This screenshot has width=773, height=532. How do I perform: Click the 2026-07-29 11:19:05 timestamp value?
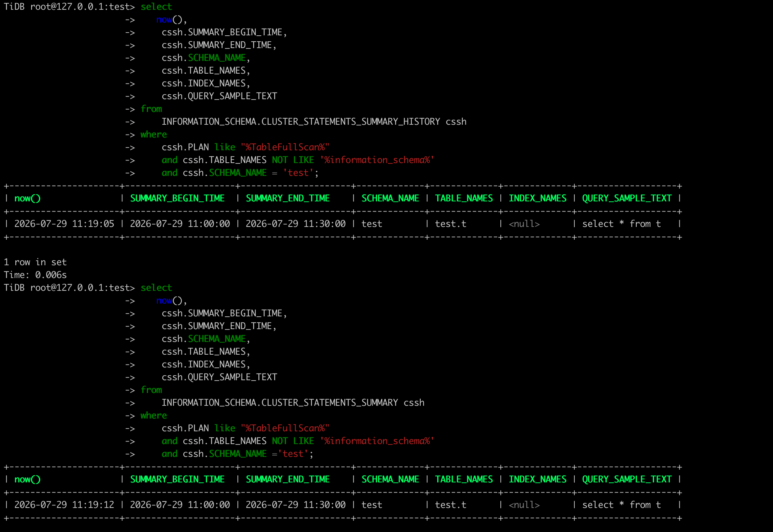tap(64, 224)
